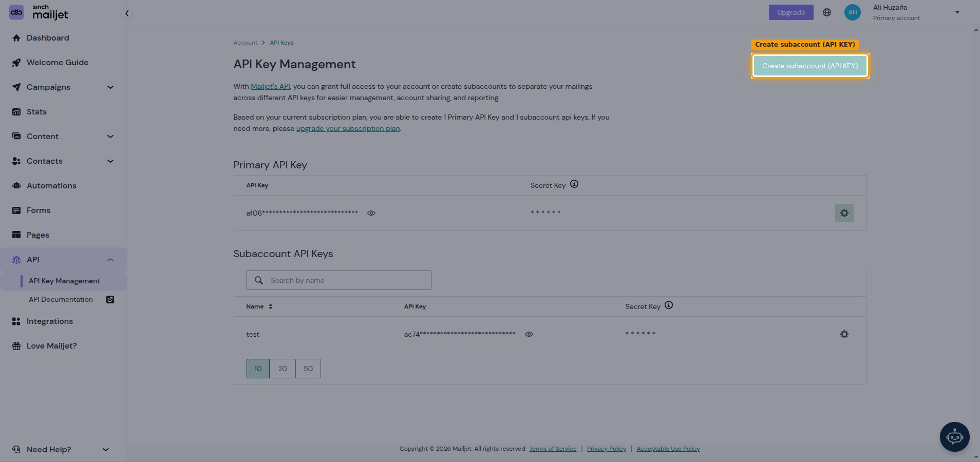Click the Need Help headset icon
The width and height of the screenshot is (980, 462).
pos(16,450)
